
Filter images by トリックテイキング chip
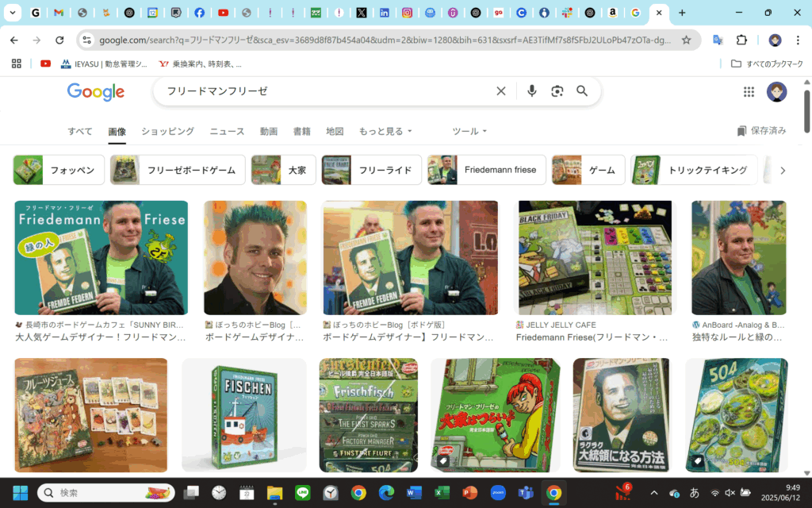point(694,170)
